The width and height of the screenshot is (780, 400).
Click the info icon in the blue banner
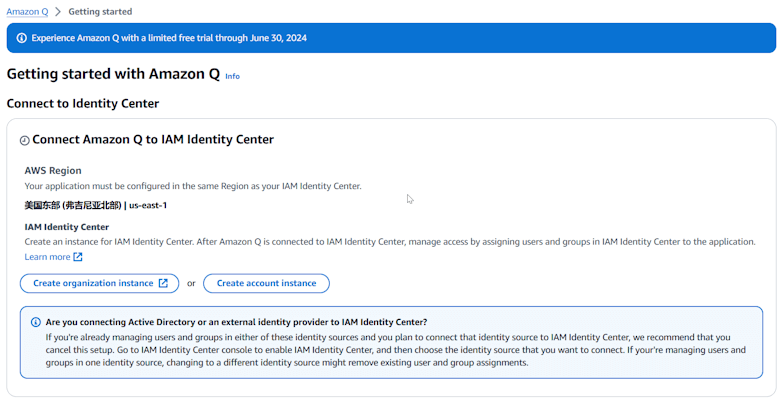22,38
